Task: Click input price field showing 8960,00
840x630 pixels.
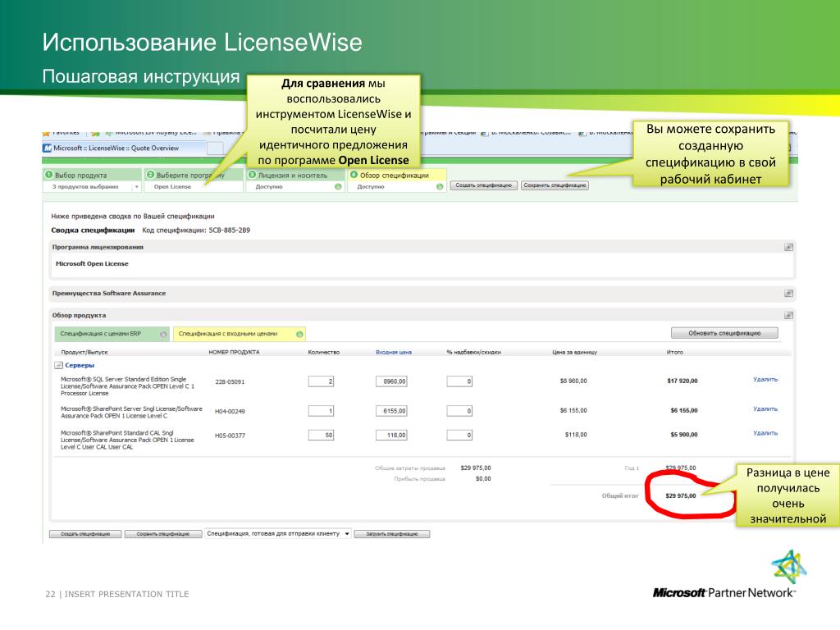Action: click(x=391, y=381)
